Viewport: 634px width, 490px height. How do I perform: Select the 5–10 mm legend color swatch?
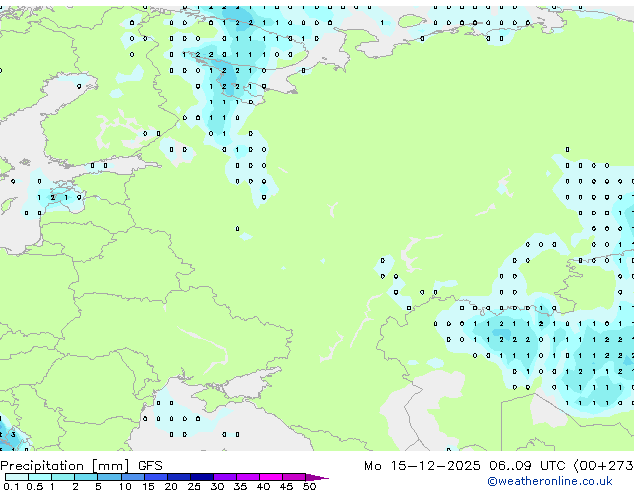pyautogui.click(x=109, y=477)
